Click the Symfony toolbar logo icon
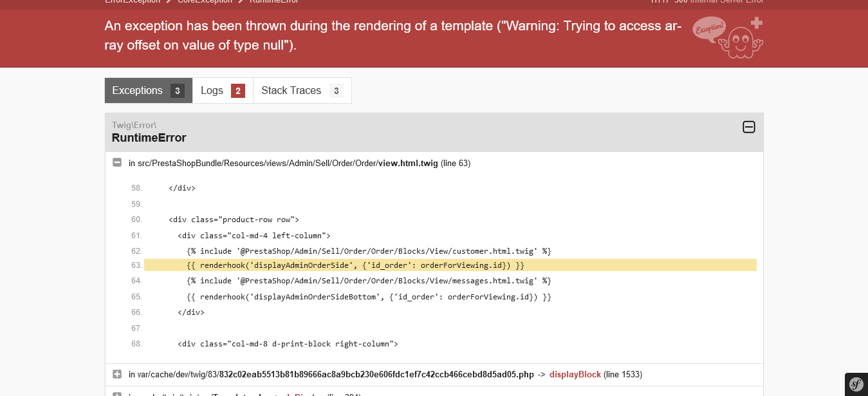The width and height of the screenshot is (868, 396). point(856,384)
